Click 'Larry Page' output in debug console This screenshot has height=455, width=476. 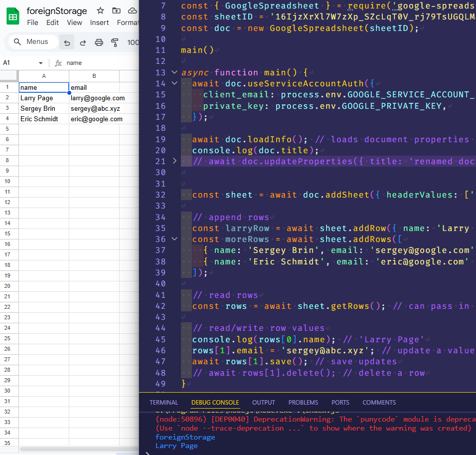176,446
